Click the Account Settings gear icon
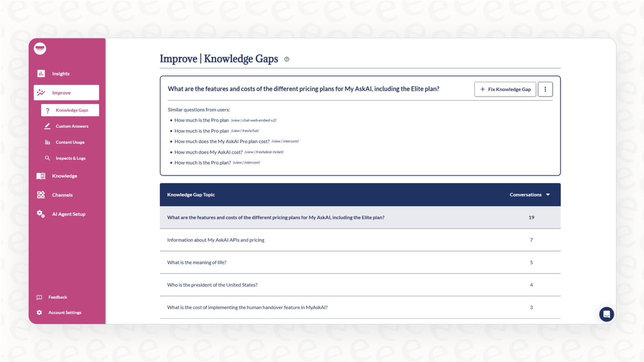Screen dimensions: 644x362 point(39,313)
